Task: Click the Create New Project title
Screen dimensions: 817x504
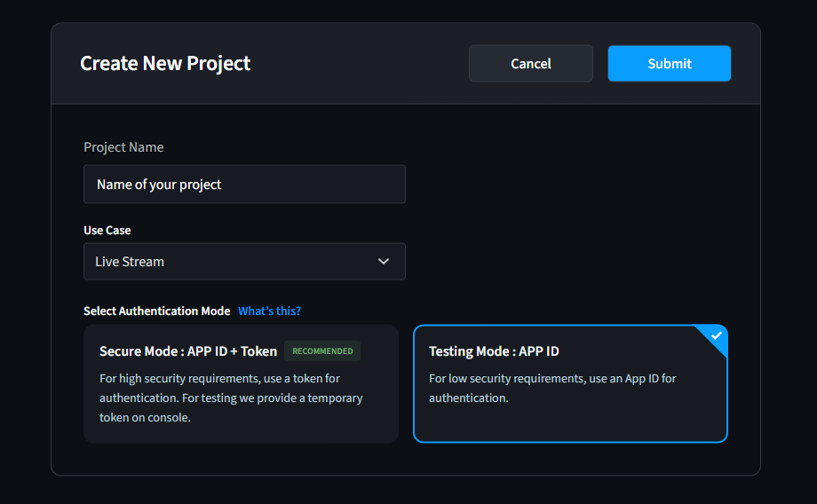Action: point(165,64)
